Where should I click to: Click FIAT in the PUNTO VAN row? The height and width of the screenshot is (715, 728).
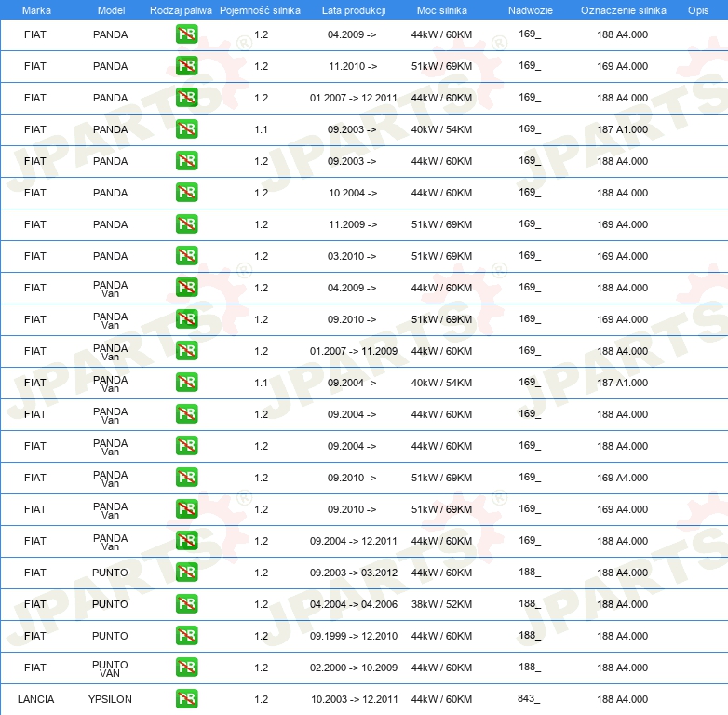tap(35, 668)
